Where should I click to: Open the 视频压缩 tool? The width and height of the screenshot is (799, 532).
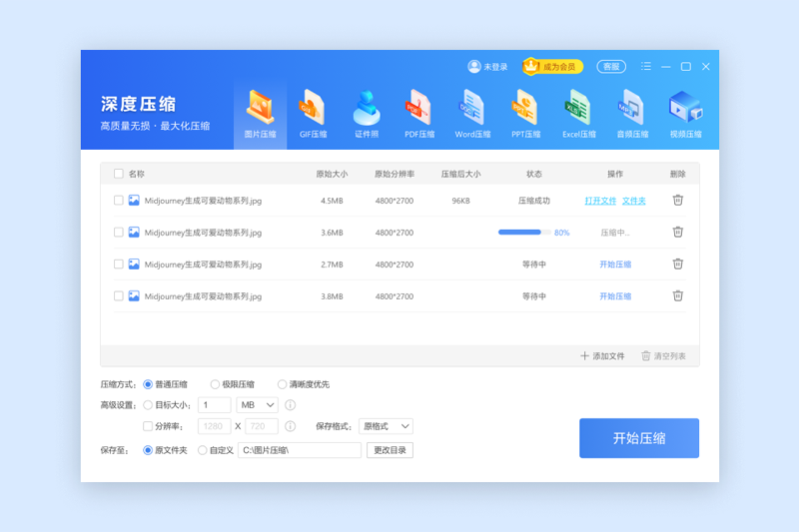click(685, 113)
